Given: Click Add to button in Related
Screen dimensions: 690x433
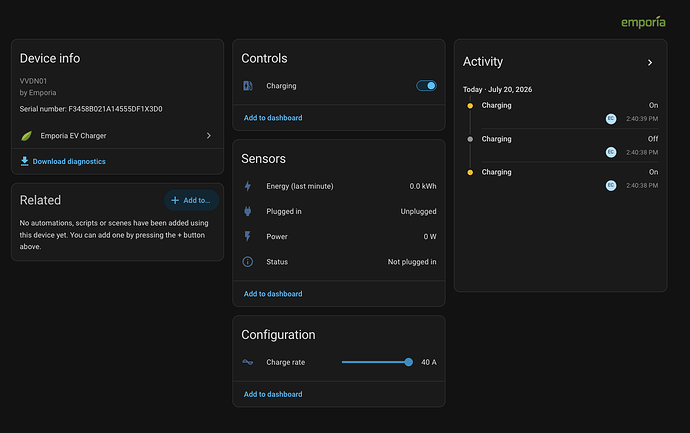Looking at the screenshot, I should click(191, 200).
